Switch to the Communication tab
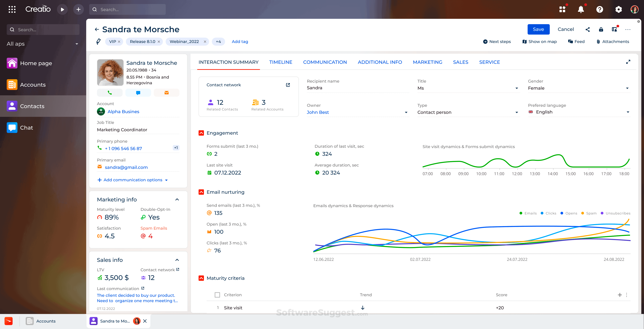Image resolution: width=644 pixels, height=329 pixels. point(325,62)
